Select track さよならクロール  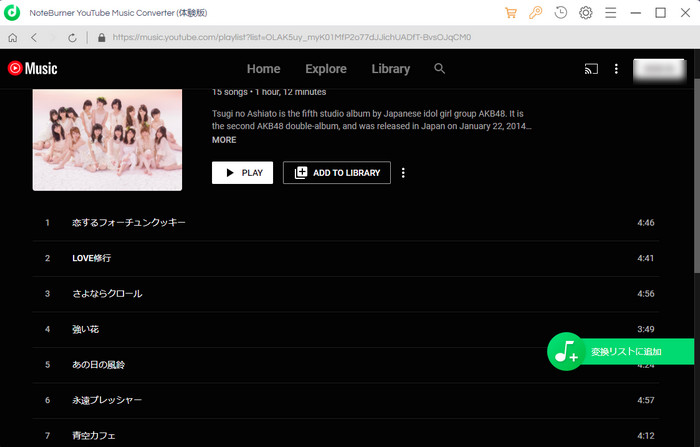(x=107, y=293)
